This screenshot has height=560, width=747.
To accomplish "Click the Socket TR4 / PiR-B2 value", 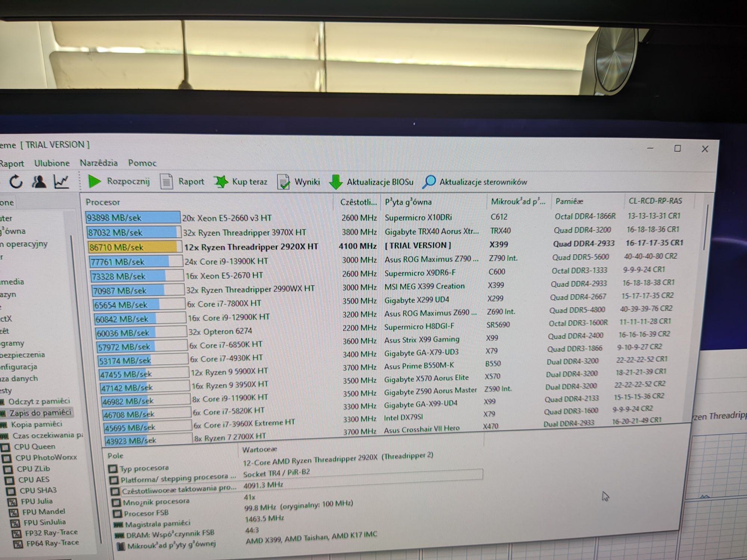I will pos(277,473).
